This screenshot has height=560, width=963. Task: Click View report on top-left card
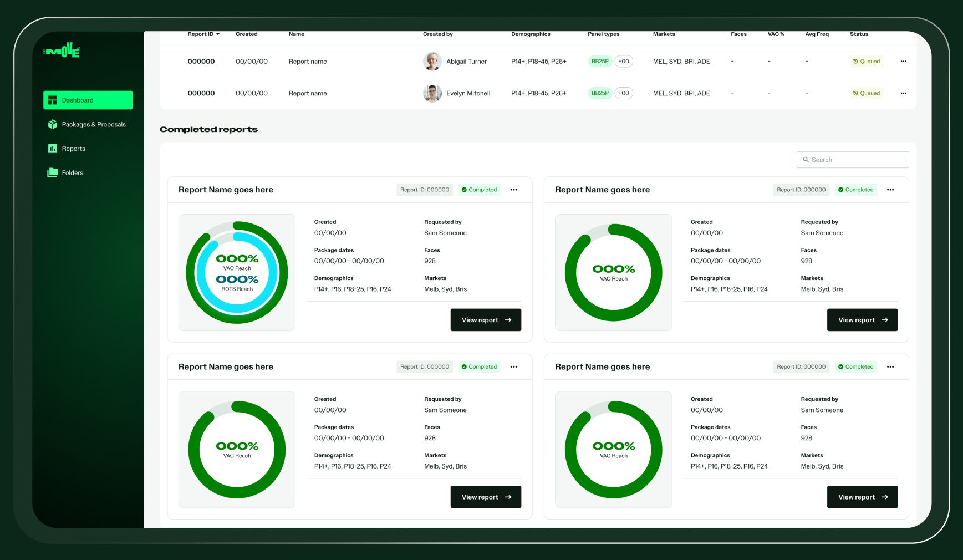tap(486, 320)
